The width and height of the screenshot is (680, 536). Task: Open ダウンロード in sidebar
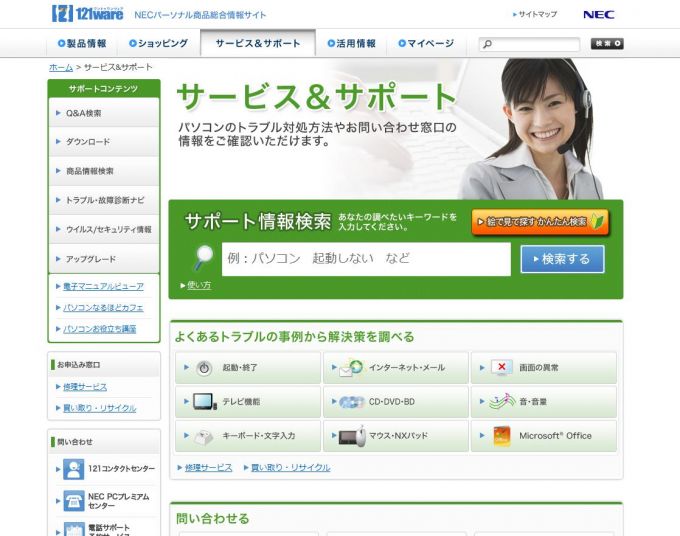pyautogui.click(x=104, y=142)
